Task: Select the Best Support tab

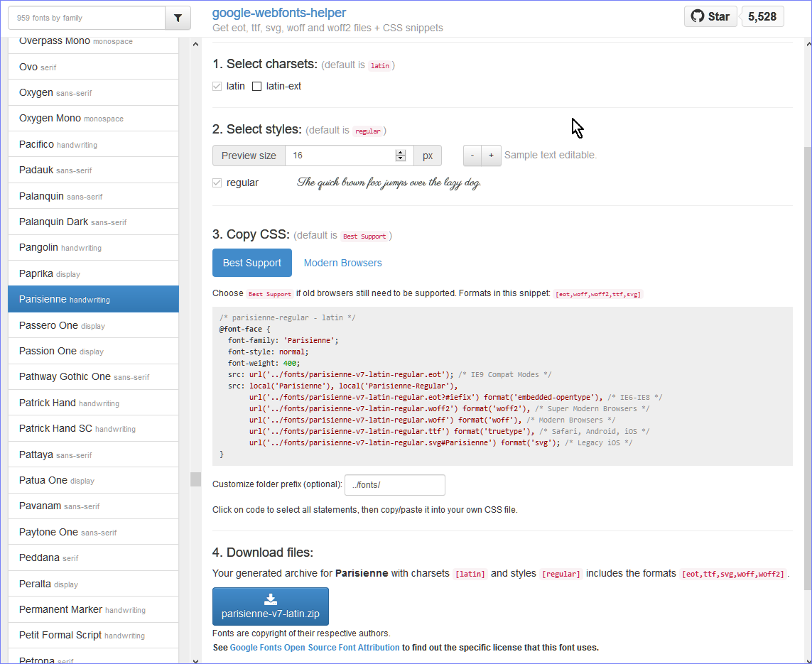Action: click(x=252, y=263)
